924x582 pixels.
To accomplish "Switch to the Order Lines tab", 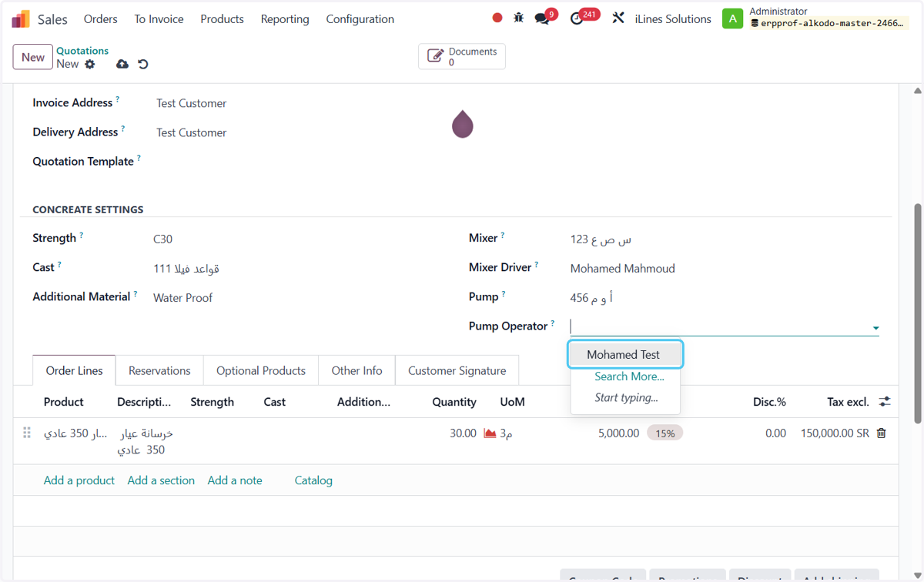I will [74, 370].
